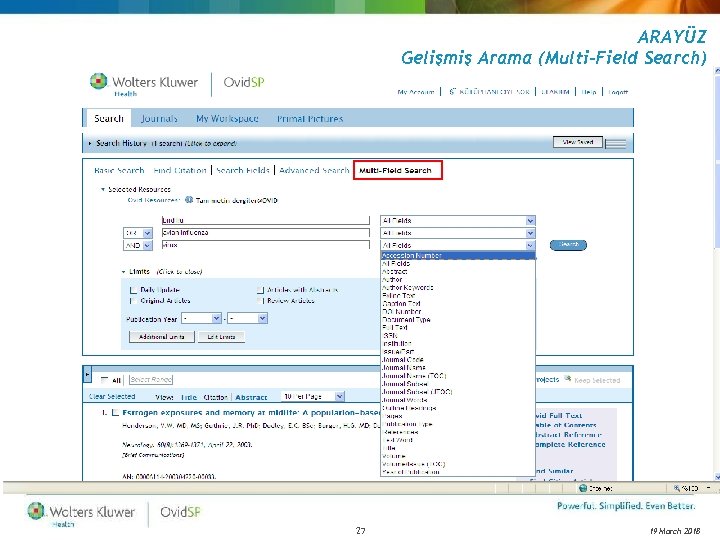Screen dimensions: 720x540
Task: Click the Wolters Kluwer Health logo in the page header
Action: 144,84
